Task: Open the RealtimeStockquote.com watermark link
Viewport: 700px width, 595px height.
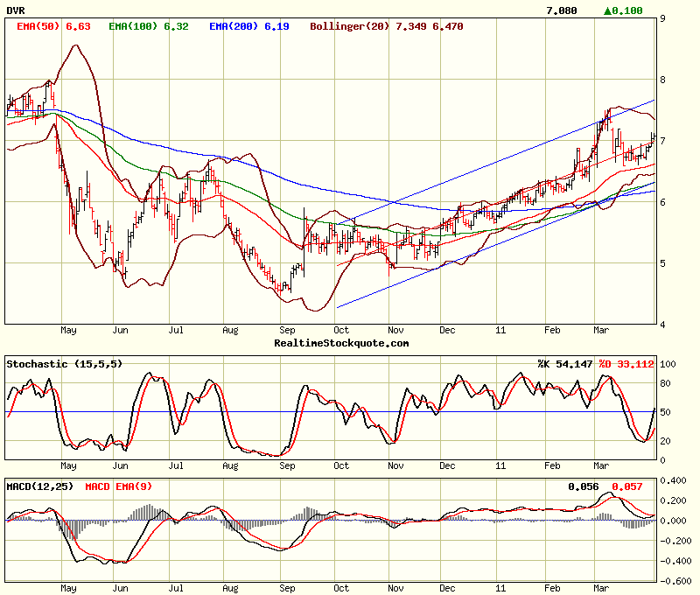Action: pyautogui.click(x=341, y=343)
